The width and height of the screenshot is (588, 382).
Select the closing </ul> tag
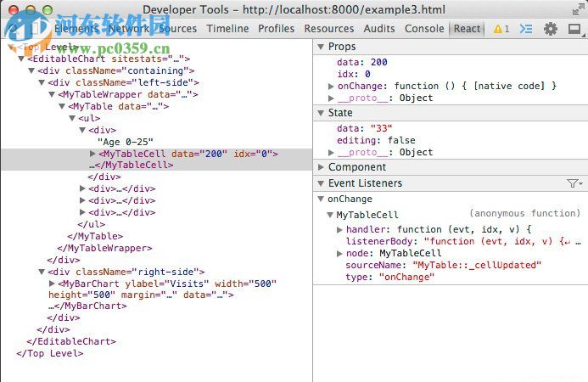point(91,224)
